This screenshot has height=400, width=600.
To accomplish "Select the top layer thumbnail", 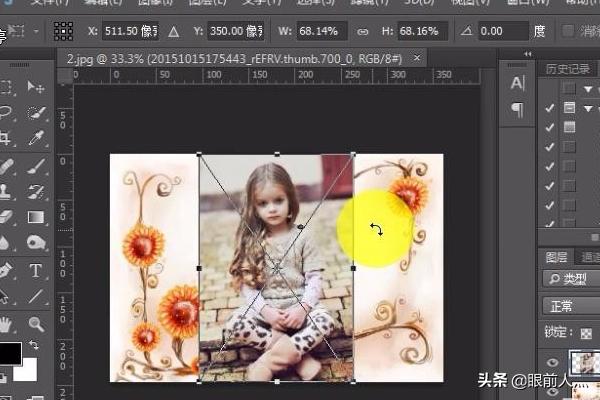I will (x=585, y=362).
